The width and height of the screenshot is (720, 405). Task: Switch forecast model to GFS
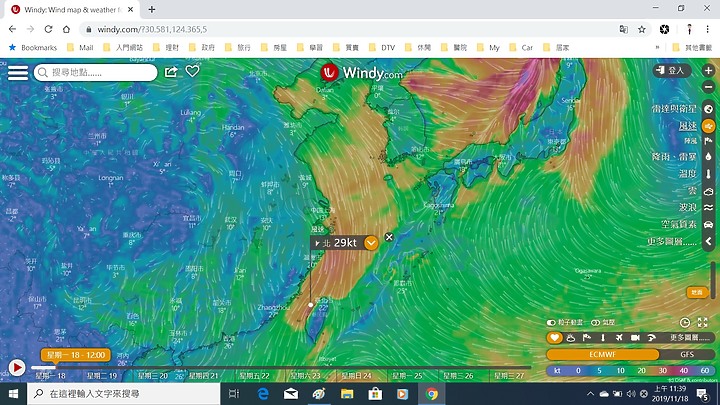[x=687, y=354]
